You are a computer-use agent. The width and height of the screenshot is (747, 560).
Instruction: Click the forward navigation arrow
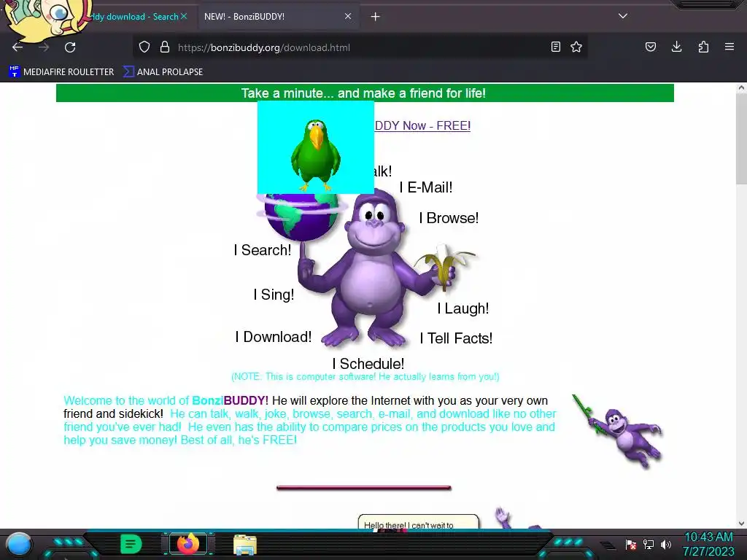(44, 47)
